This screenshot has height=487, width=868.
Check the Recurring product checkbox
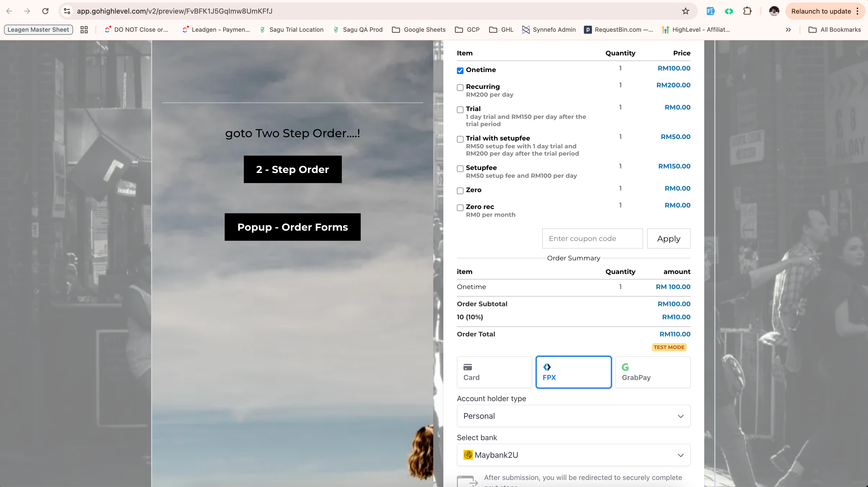[x=460, y=88]
